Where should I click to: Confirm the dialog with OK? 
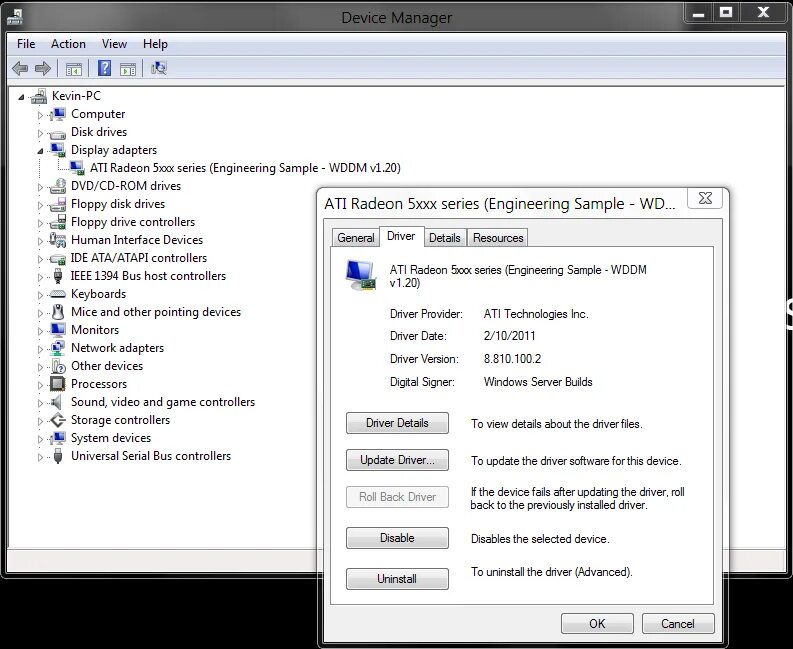(597, 624)
